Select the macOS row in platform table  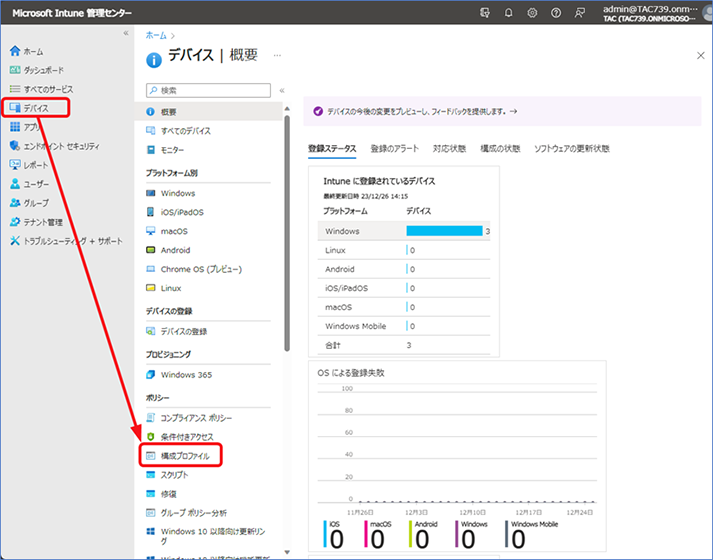404,307
